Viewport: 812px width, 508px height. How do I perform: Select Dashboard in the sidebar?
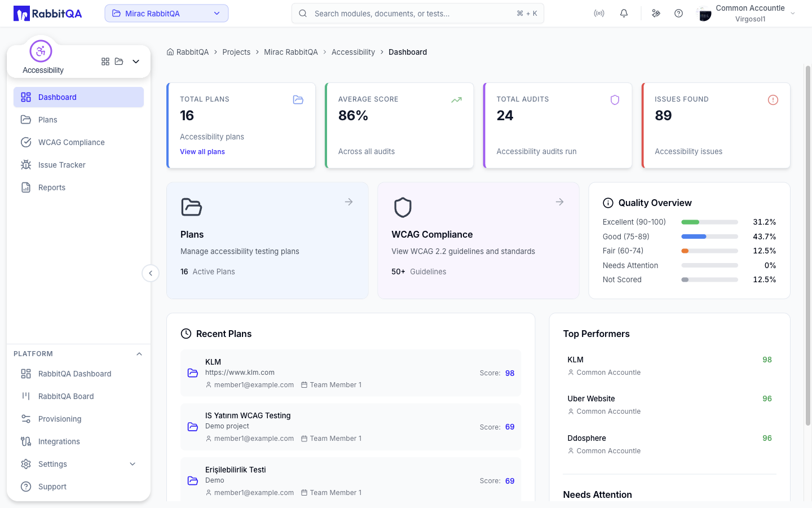pos(78,97)
